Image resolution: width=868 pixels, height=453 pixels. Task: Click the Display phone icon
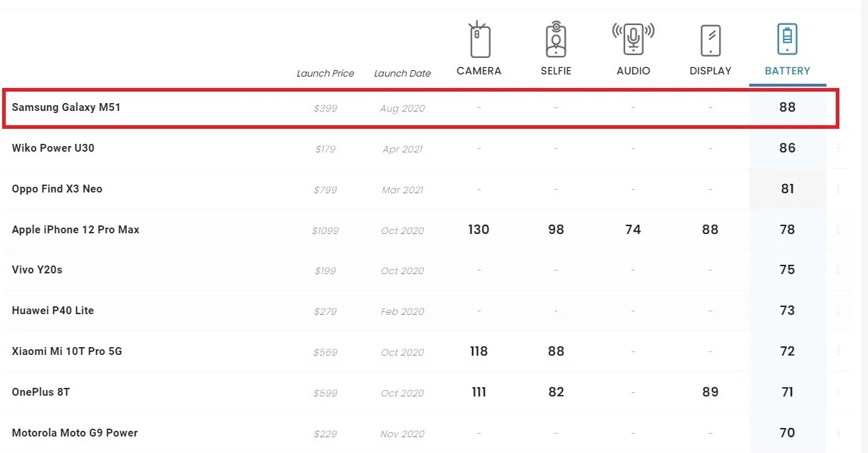(710, 40)
